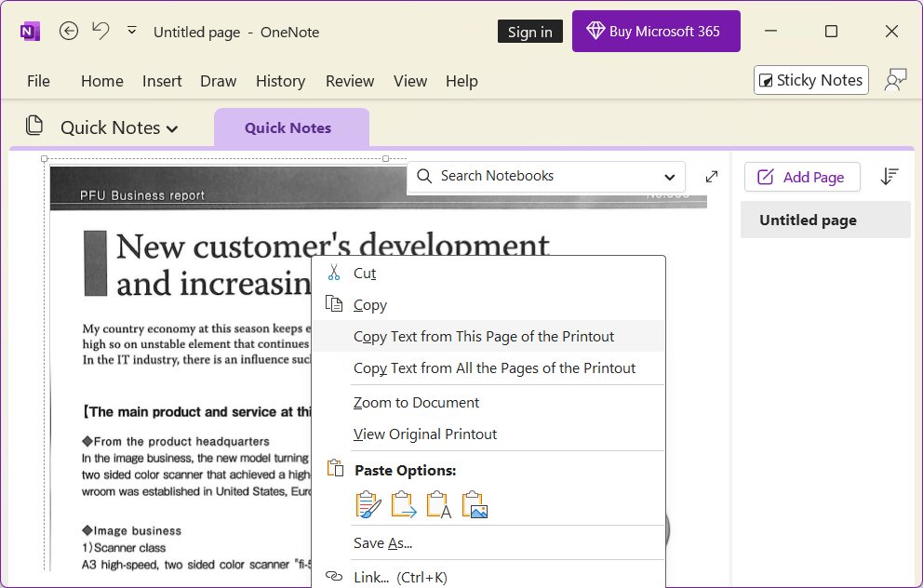
Task: Choose the Picture paste option
Action: coord(475,504)
